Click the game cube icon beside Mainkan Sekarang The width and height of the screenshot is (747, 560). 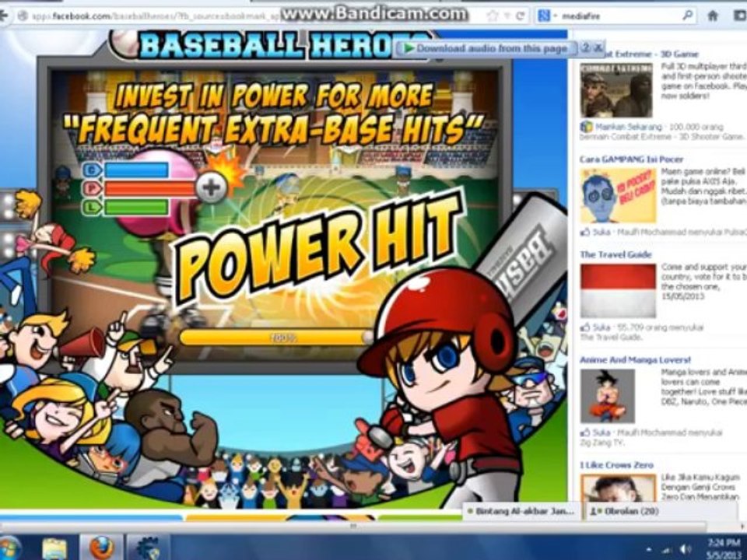coord(586,127)
